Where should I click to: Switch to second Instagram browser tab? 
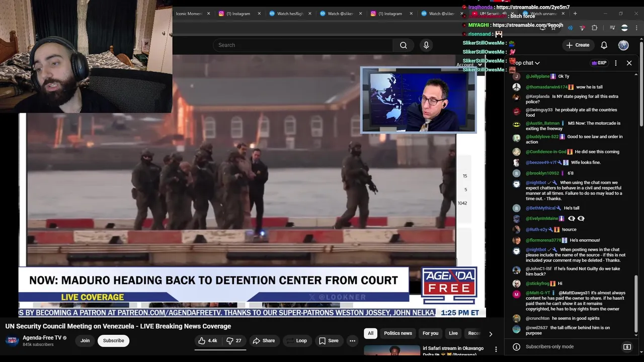pos(390,14)
